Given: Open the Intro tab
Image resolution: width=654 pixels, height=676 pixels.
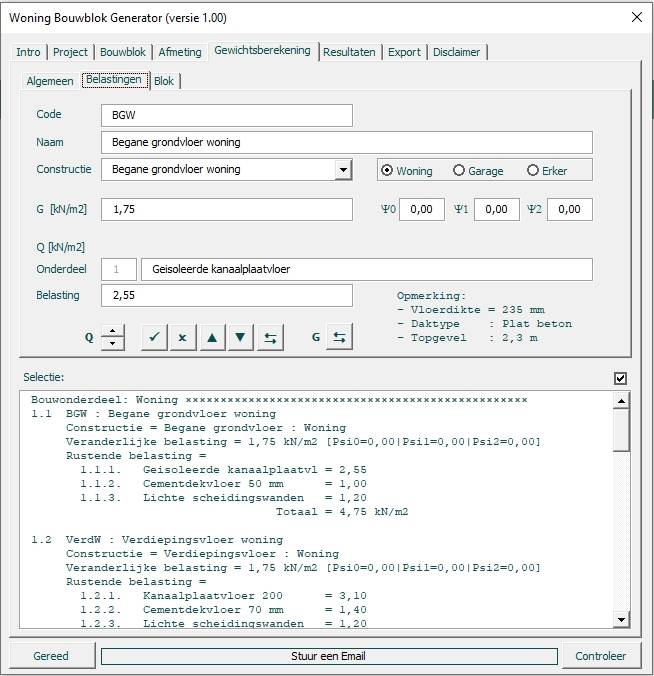Looking at the screenshot, I should 28,52.
